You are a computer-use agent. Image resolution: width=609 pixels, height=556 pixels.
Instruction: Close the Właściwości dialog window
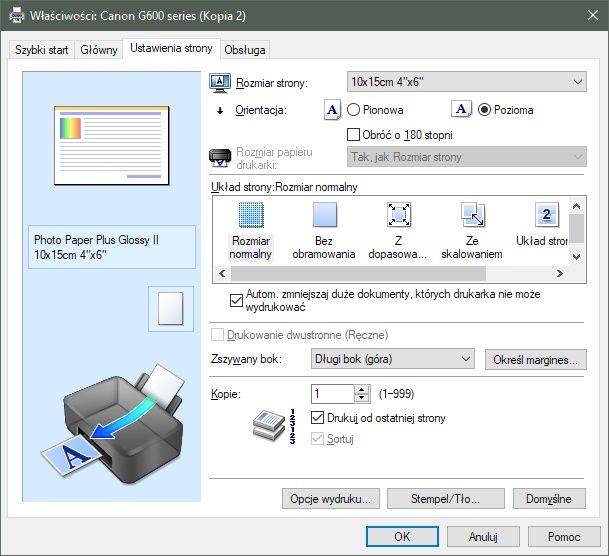click(x=593, y=16)
